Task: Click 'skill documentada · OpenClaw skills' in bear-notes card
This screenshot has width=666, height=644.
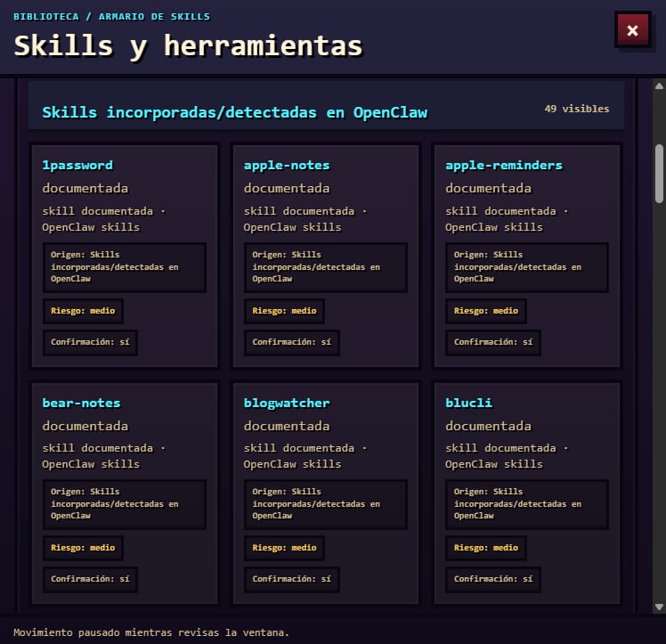Action: 103,456
